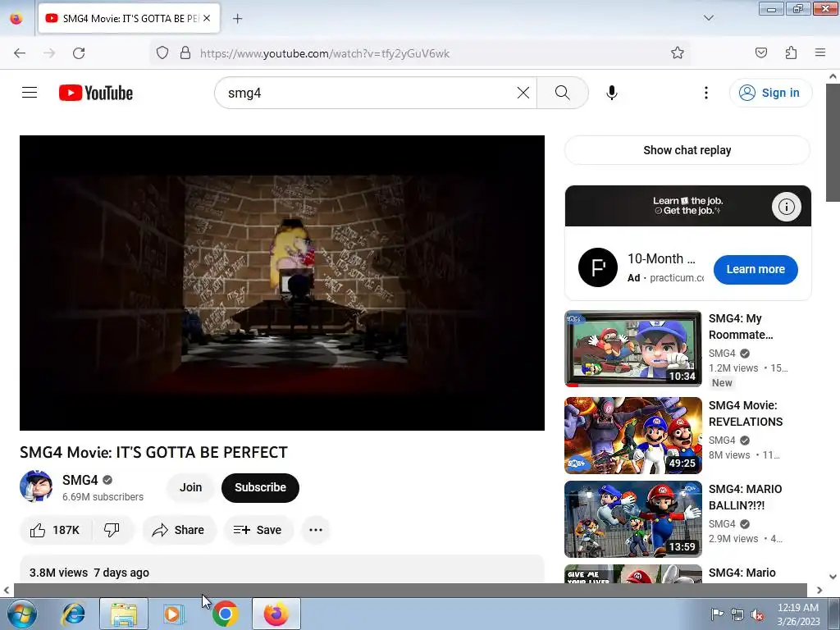Click the magnifier search button
Viewport: 840px width, 630px height.
coord(562,93)
